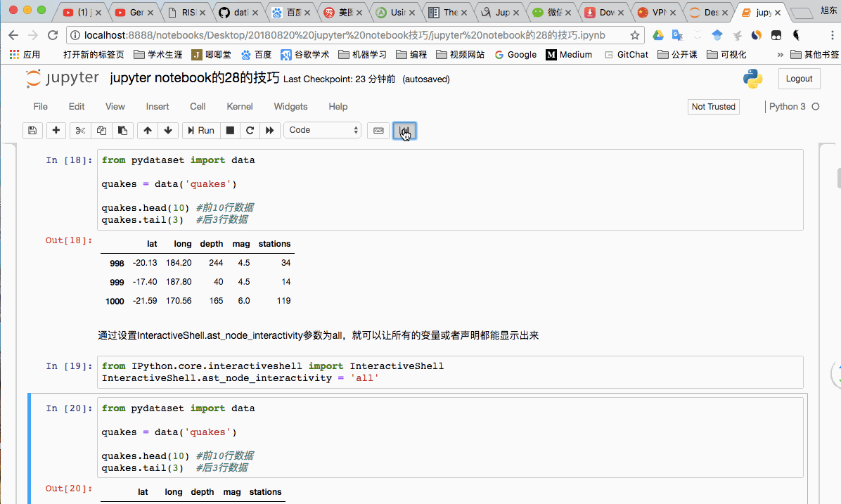Go back with the browser back arrow
Screen dimensions: 841x504
tap(13, 35)
